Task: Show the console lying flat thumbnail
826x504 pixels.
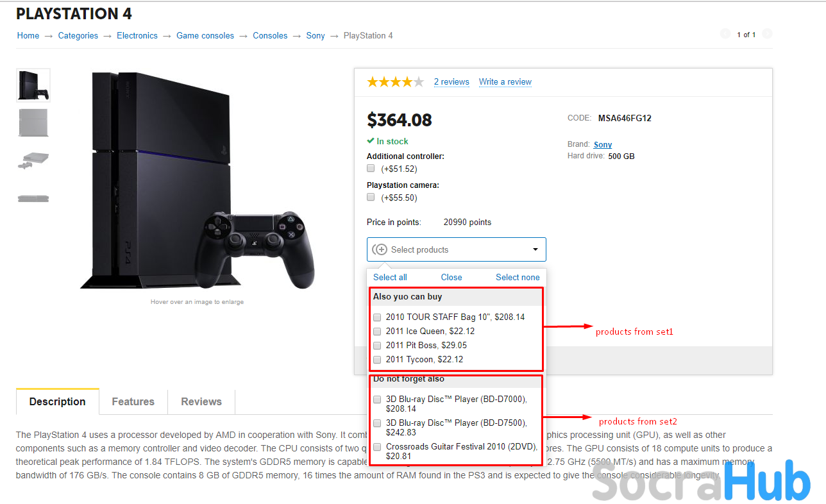Action: point(33,160)
